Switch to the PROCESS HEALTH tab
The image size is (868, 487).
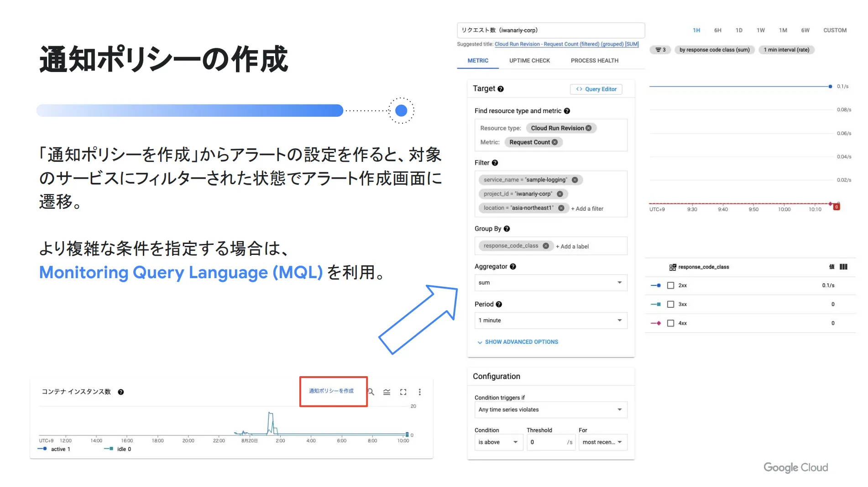coord(595,61)
